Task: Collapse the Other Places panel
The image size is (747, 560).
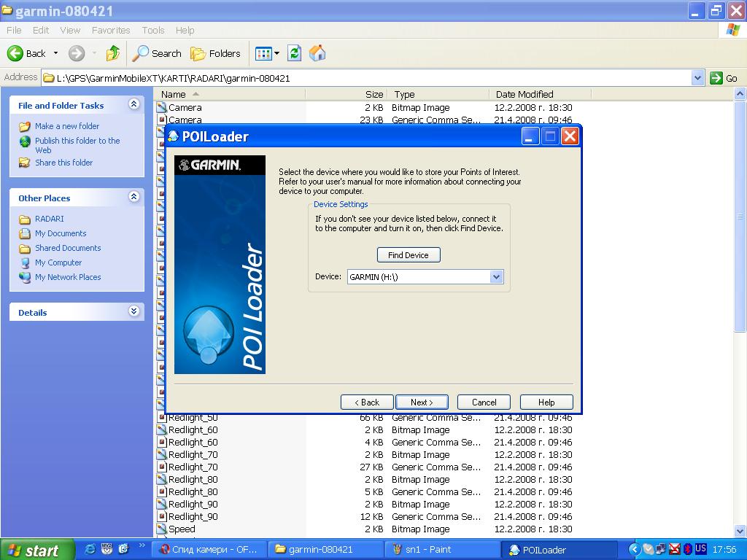Action: tap(134, 197)
